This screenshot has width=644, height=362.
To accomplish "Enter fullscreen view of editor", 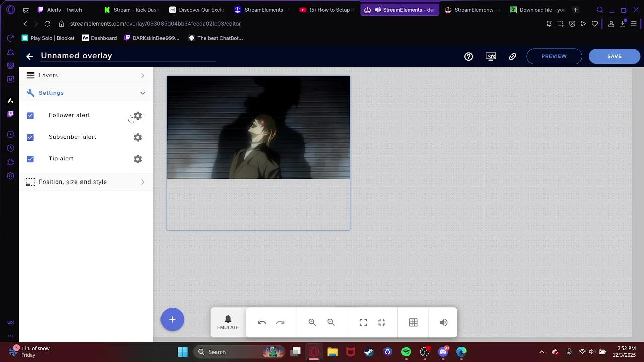I will [x=363, y=322].
